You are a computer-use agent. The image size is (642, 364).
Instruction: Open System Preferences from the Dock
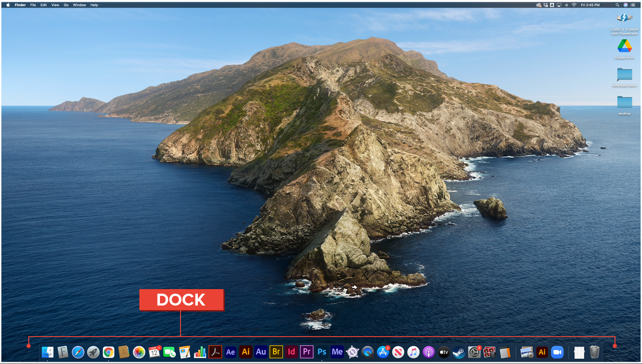pos(474,352)
